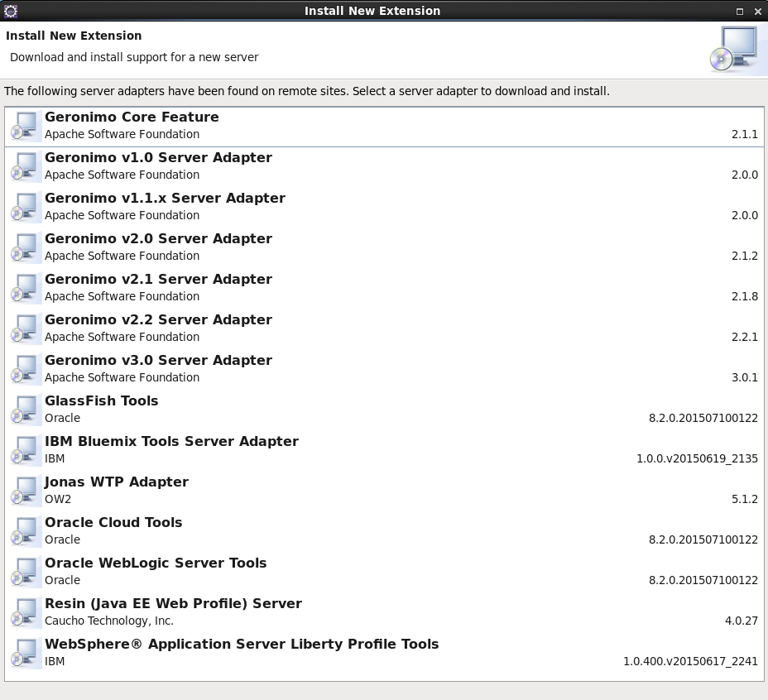
Task: Click Caucho Technology, Inc. vendor label
Action: (109, 621)
